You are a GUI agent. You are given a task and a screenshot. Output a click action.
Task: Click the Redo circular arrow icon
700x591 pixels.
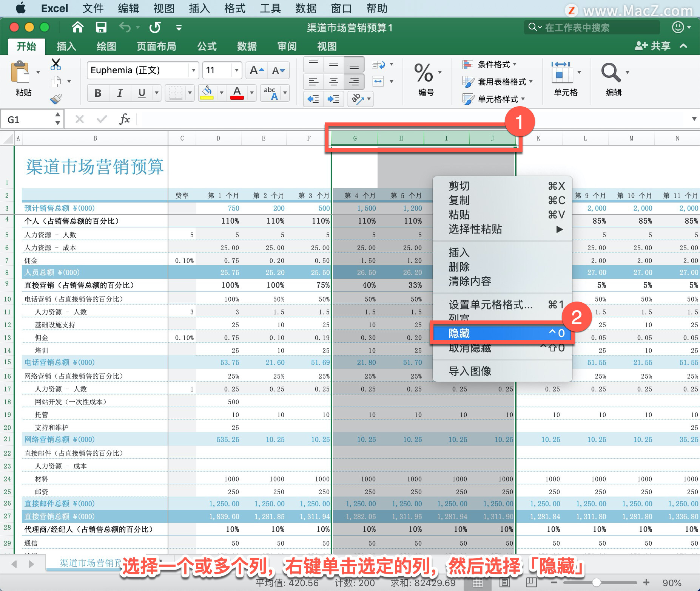click(x=155, y=27)
